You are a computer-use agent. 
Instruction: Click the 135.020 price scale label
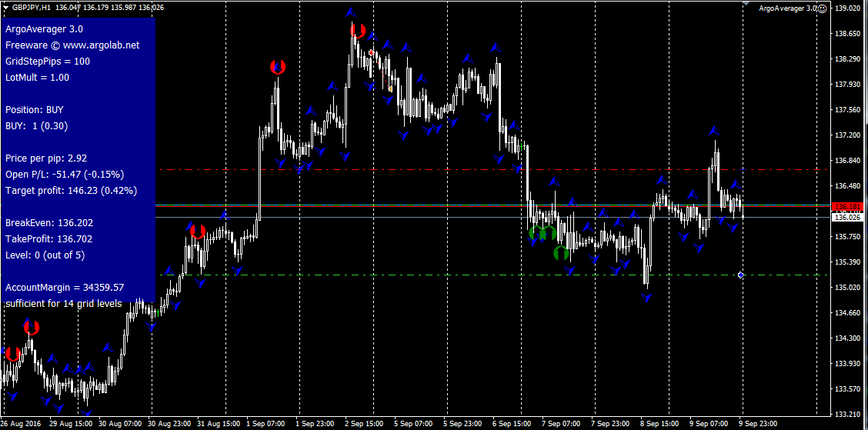tap(847, 287)
